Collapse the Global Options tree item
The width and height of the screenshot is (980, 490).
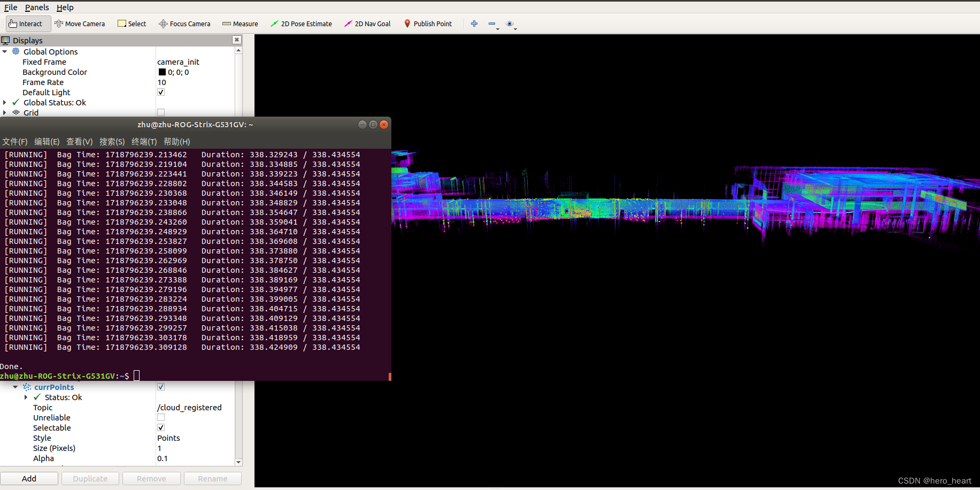(x=5, y=51)
